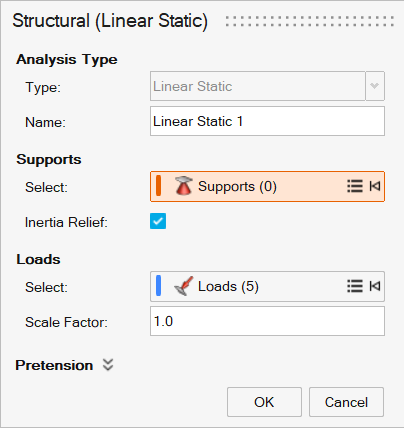404x428 pixels.
Task: Click the Cancel button
Action: (346, 402)
